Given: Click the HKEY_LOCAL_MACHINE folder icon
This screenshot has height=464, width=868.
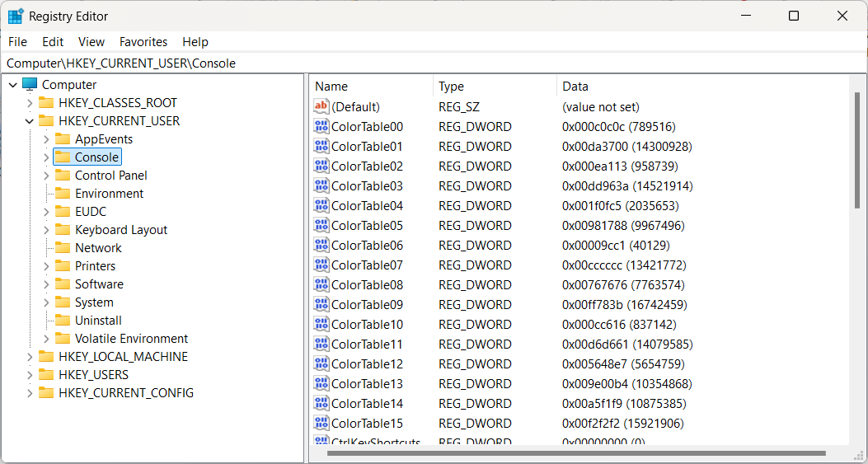Looking at the screenshot, I should pyautogui.click(x=46, y=357).
